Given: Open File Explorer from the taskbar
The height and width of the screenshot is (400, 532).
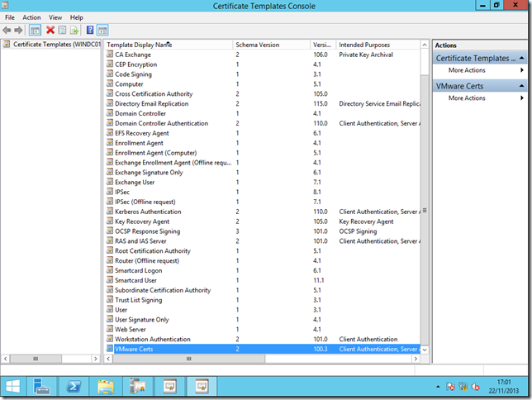Looking at the screenshot, I should (106, 385).
